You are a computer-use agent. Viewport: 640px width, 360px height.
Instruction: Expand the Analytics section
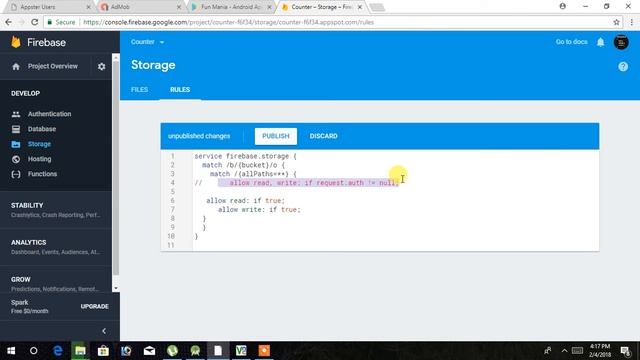pyautogui.click(x=56, y=247)
